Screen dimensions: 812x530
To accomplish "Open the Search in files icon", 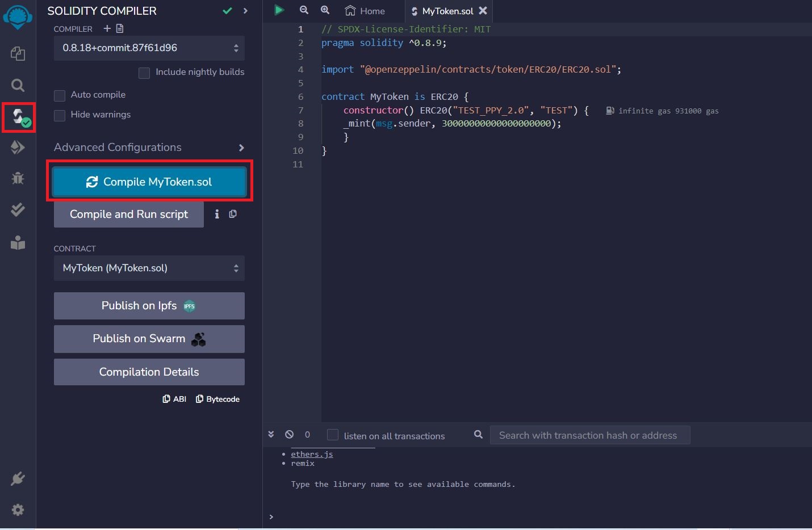I will (x=18, y=86).
